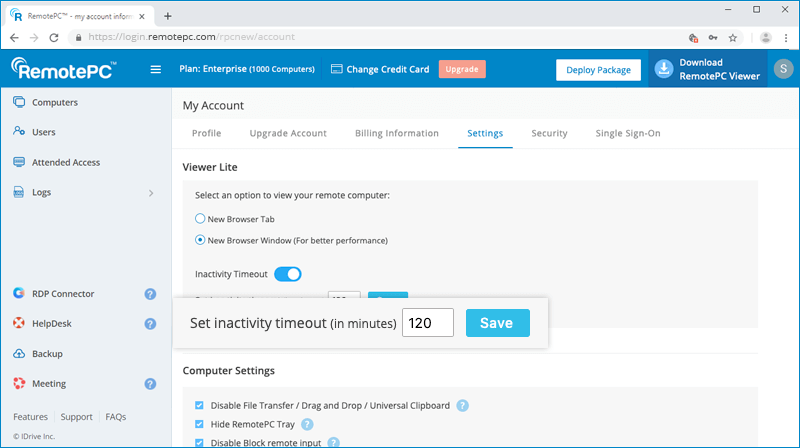The image size is (800, 448).
Task: Show help for Hide RemotePC Tray
Action: tap(307, 424)
